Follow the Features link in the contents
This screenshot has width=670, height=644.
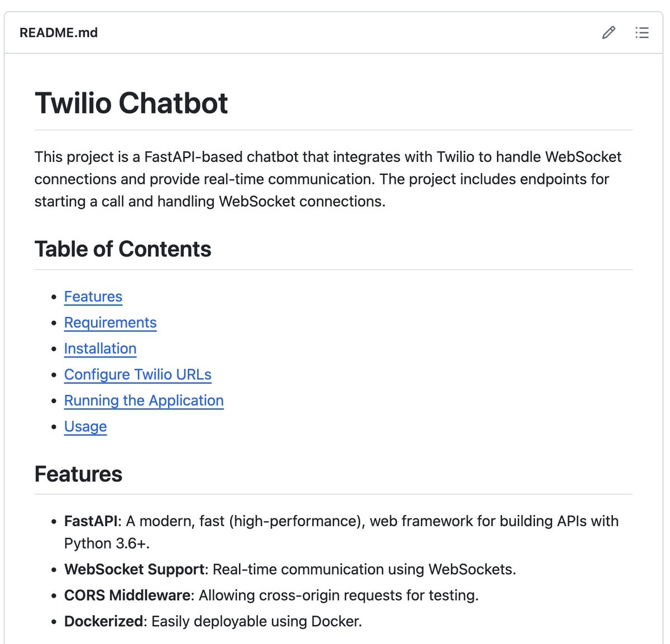[93, 297]
